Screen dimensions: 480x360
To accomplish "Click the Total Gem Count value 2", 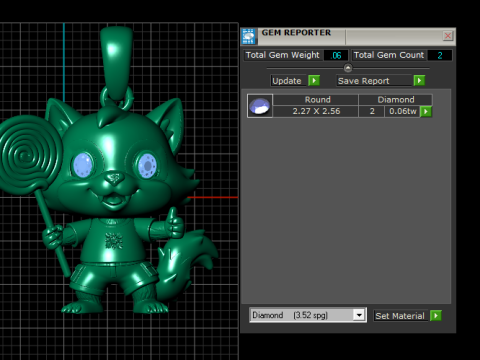I will (440, 55).
